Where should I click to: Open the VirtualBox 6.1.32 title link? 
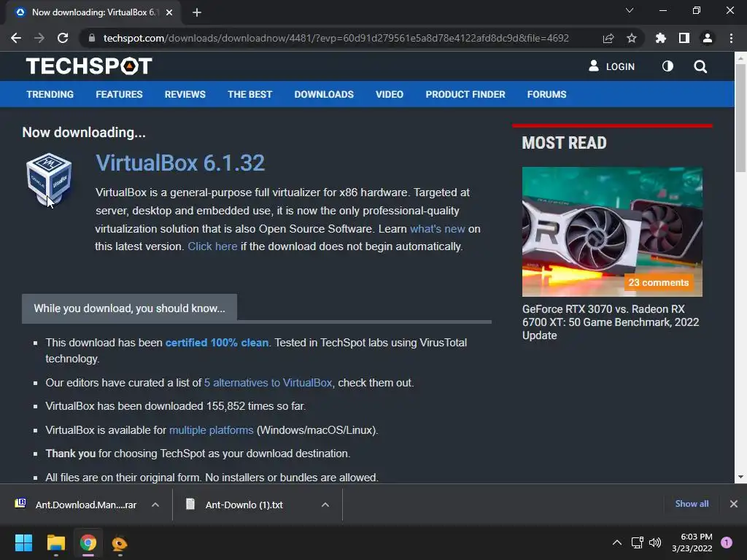pyautogui.click(x=180, y=163)
